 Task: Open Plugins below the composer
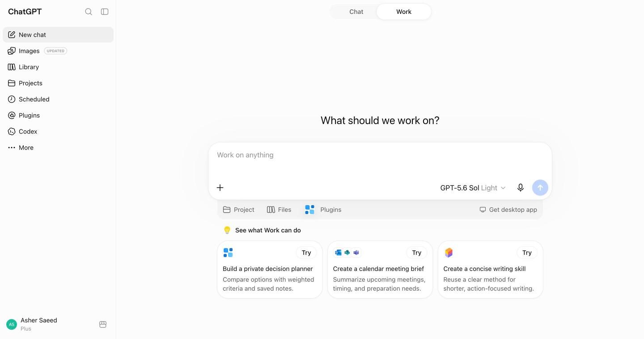tap(323, 210)
